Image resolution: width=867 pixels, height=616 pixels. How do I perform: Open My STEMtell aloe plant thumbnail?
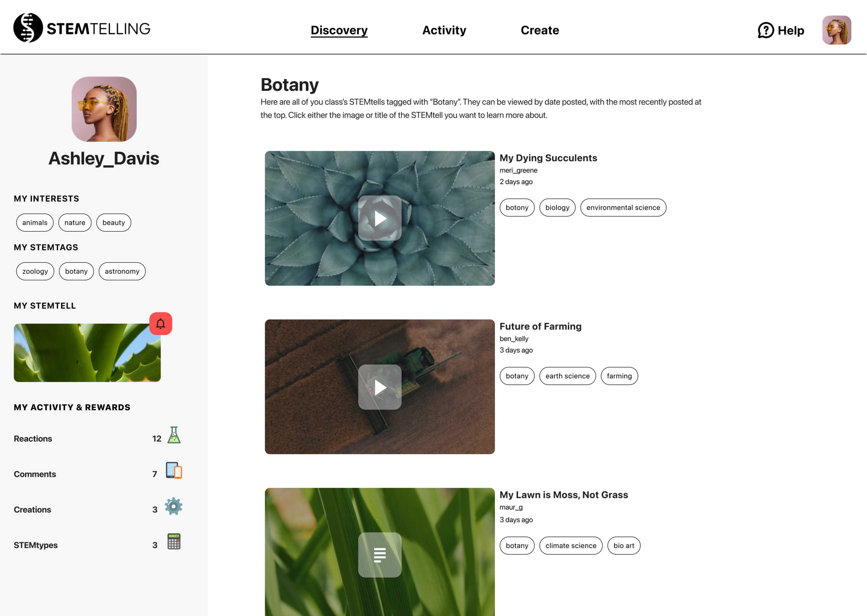pyautogui.click(x=87, y=352)
